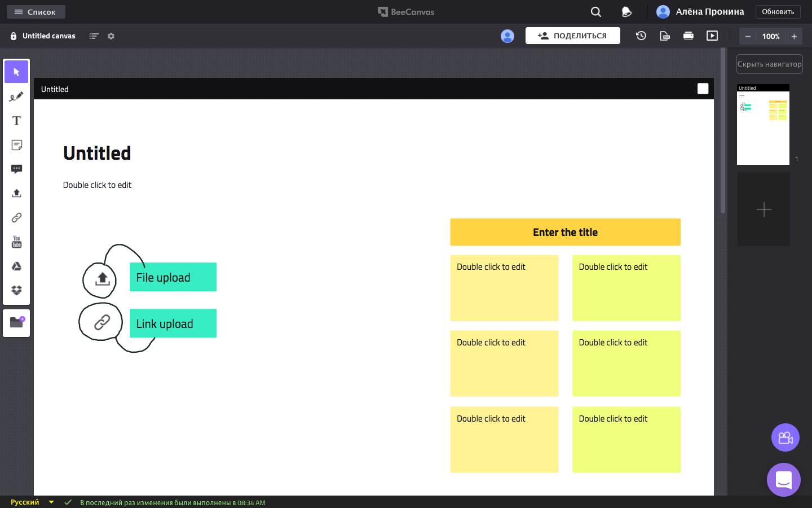812x508 pixels.
Task: Start presentation mode with play icon
Action: (x=712, y=36)
